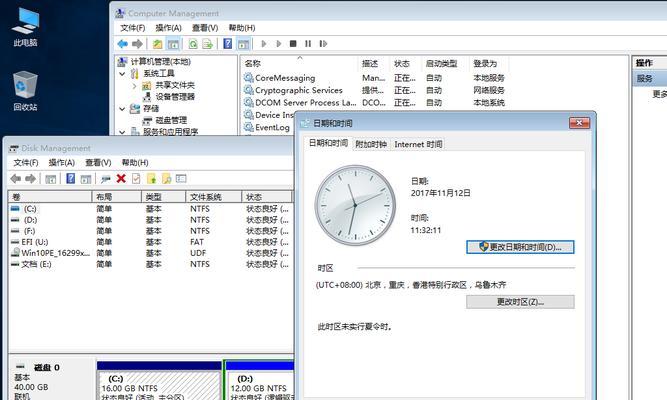Screen dimensions: 667x400
Task: Open 帮助(H) menu in Computer Management
Action: click(x=242, y=28)
